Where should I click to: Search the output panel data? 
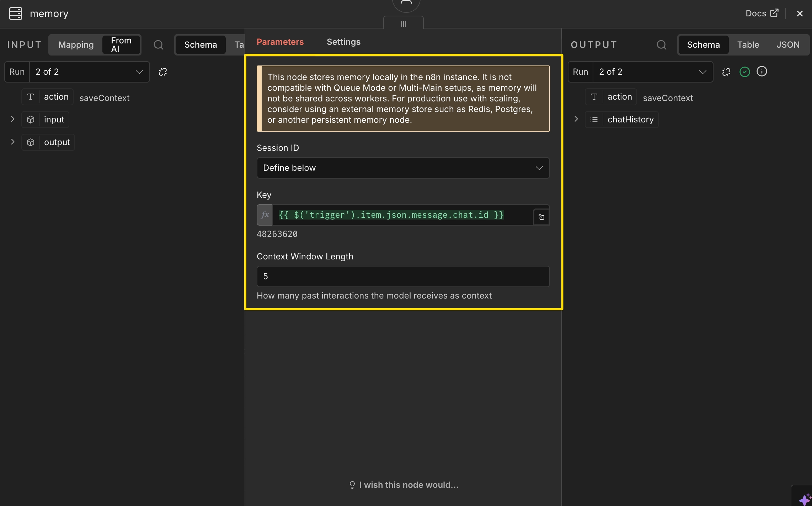pos(661,45)
